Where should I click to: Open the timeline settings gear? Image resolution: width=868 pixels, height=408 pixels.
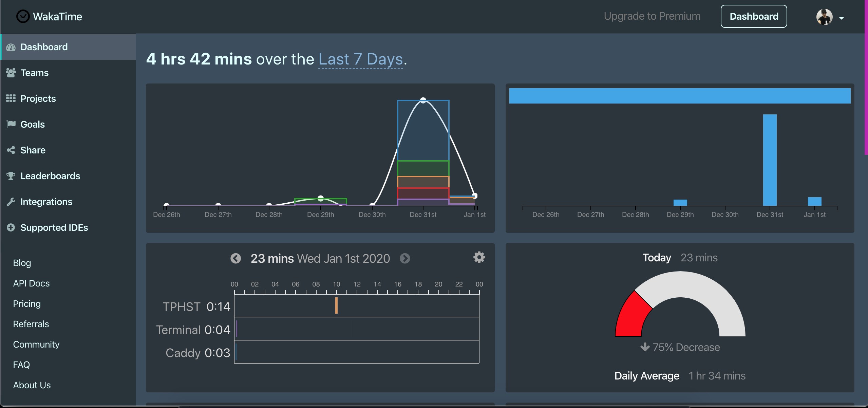[x=479, y=257]
